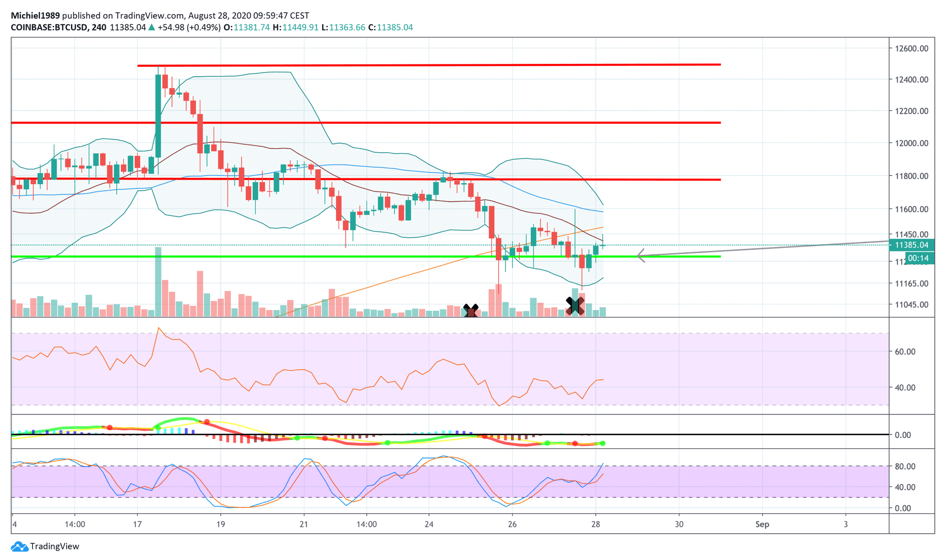The height and width of the screenshot is (560, 948).
Task: Select the topmost red resistance line
Action: (x=429, y=65)
